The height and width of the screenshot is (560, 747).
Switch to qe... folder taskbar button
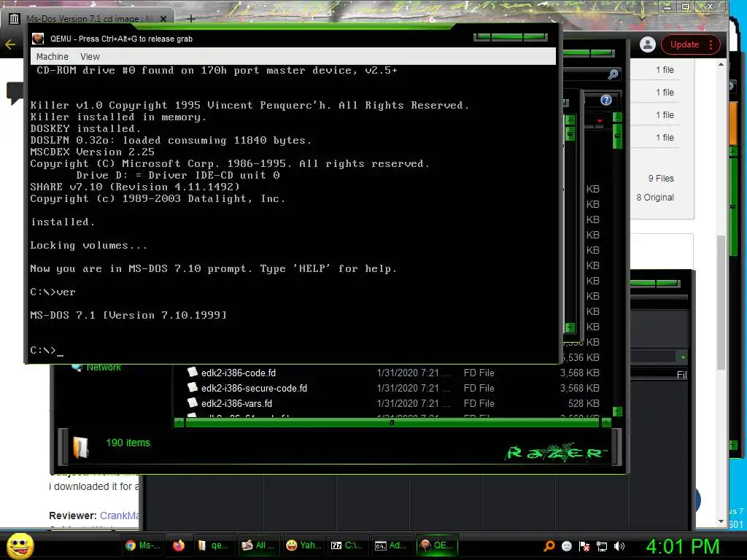(213, 545)
